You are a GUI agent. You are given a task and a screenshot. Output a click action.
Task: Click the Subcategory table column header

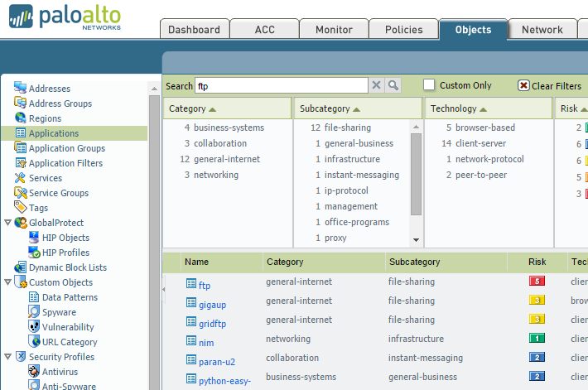pos(414,262)
